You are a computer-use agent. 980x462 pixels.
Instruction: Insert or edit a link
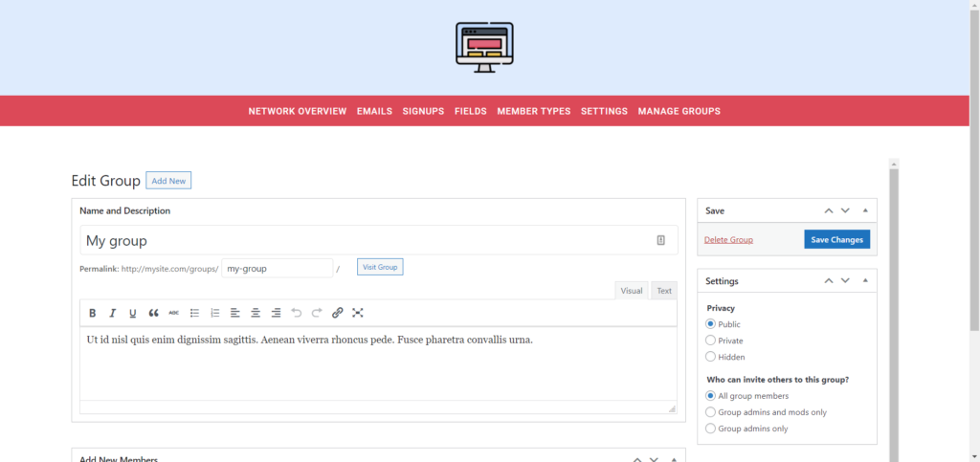click(338, 313)
